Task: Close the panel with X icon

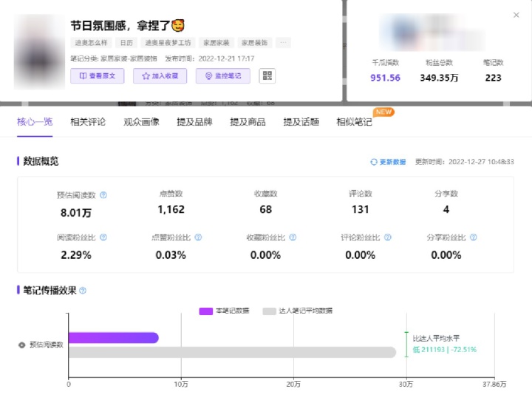Action: click(x=516, y=15)
